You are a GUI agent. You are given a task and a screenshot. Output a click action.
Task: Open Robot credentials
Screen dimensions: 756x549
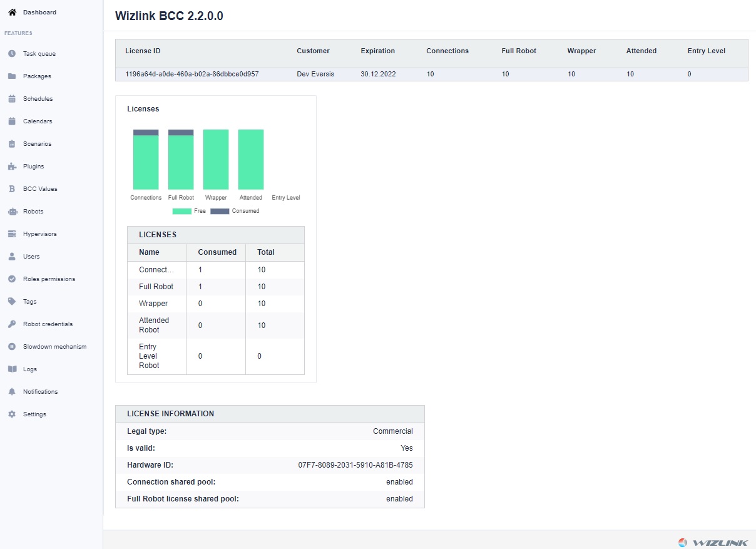coord(48,324)
